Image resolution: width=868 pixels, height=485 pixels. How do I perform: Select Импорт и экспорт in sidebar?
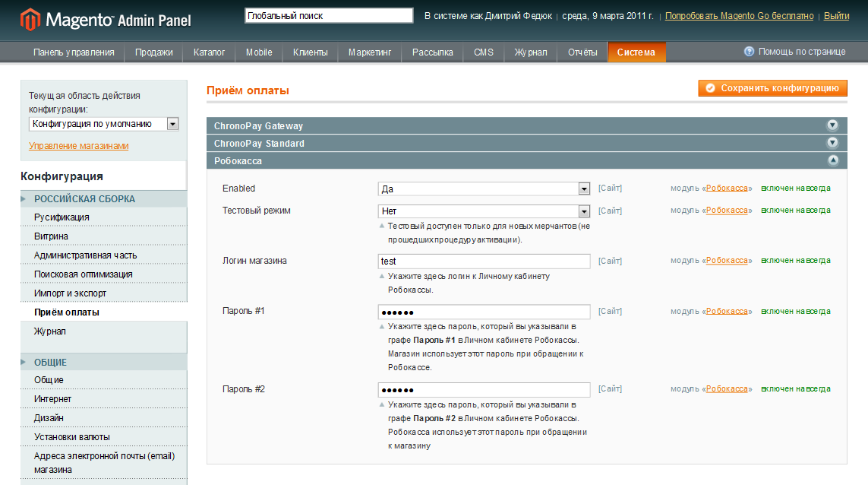(103, 293)
